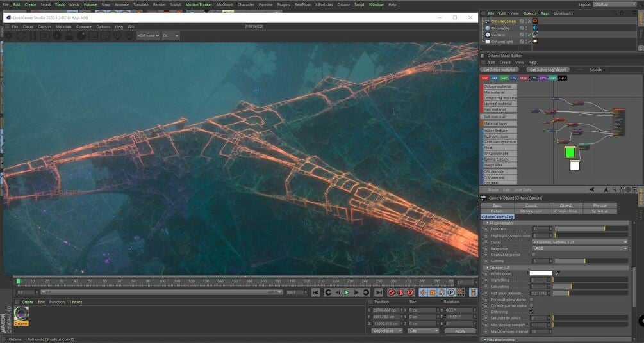The width and height of the screenshot is (644, 343).
Task: Toggle point level animation dots icon
Action: [x=460, y=292]
